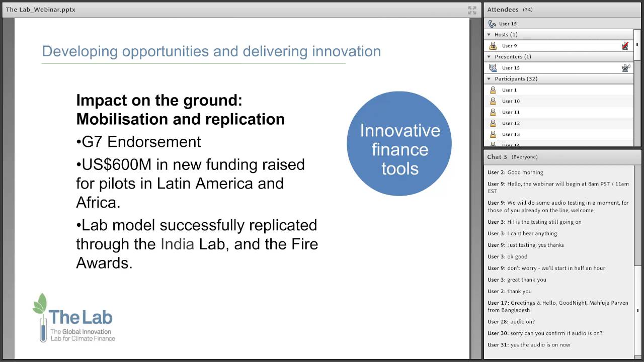This screenshot has width=644, height=362.
Task: Click the phone icon next to User 15
Action: tap(492, 24)
